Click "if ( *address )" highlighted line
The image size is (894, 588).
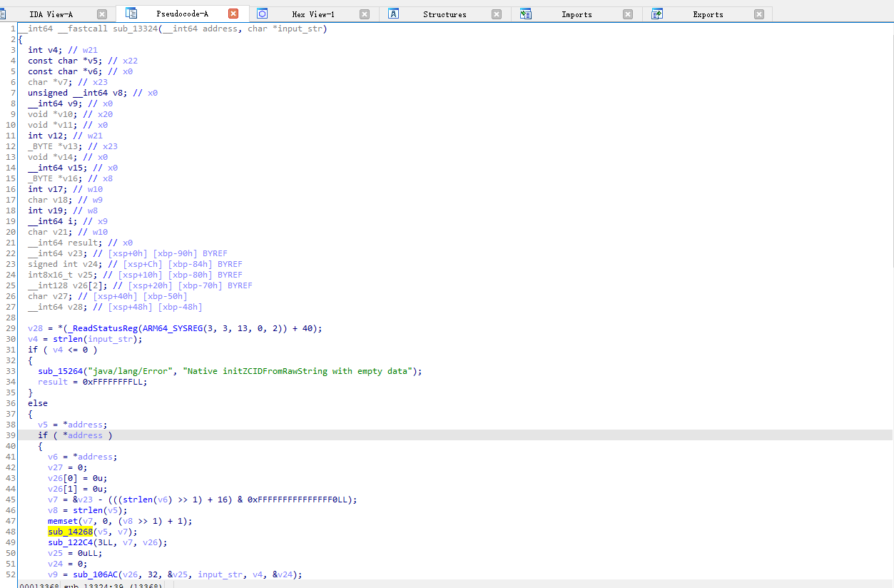point(75,435)
